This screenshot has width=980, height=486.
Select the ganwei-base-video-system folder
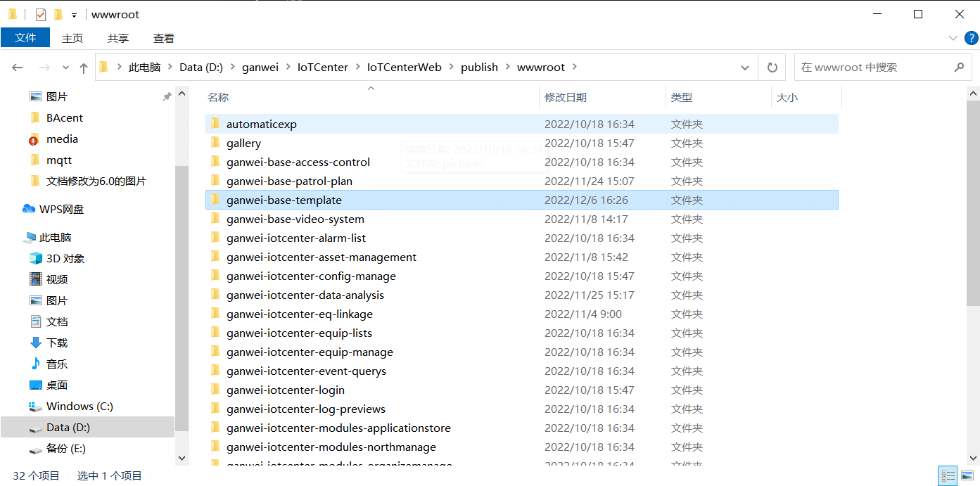(x=522, y=219)
